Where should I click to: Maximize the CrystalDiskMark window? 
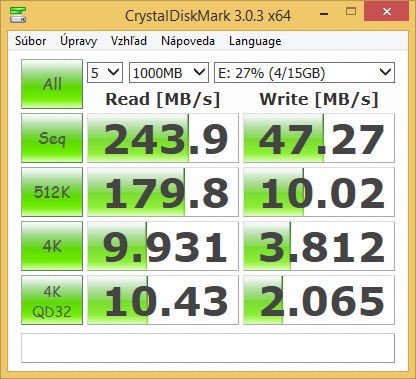click(x=351, y=12)
